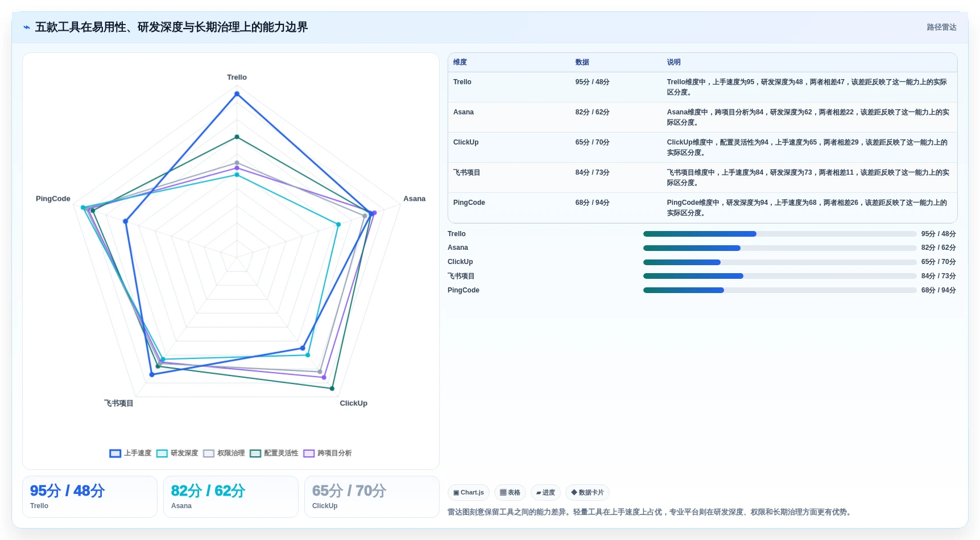Click the 研发深度 data point at PingCode vertex
This screenshot has width=980, height=540.
coord(83,208)
